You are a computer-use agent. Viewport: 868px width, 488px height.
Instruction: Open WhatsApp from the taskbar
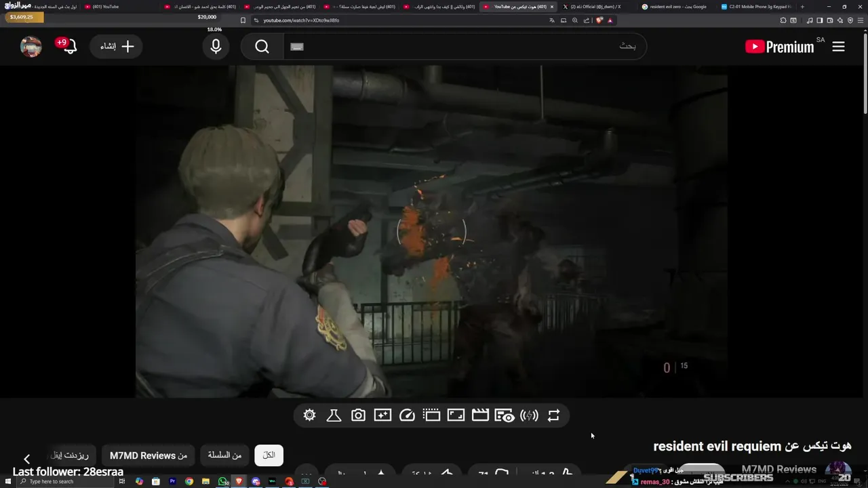222,481
